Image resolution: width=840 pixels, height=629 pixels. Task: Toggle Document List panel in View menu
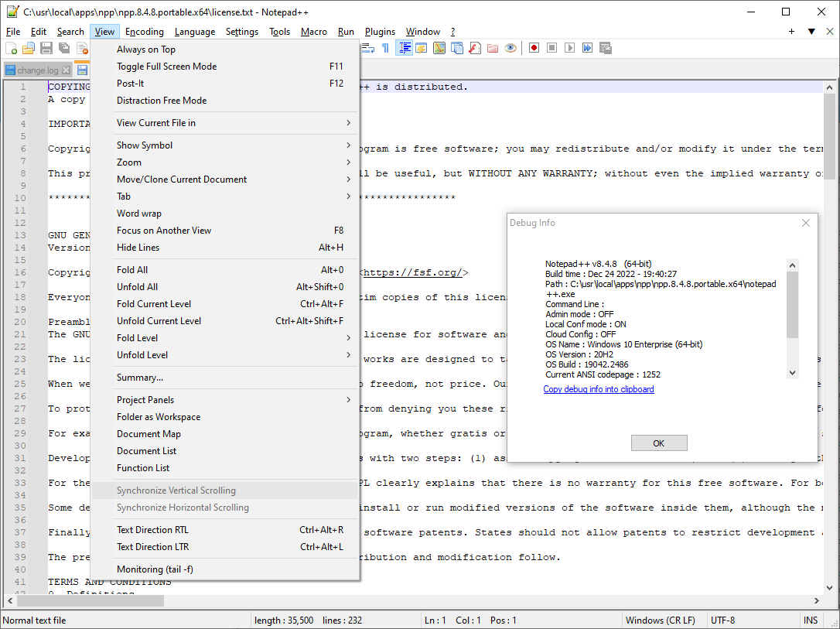pos(225,451)
